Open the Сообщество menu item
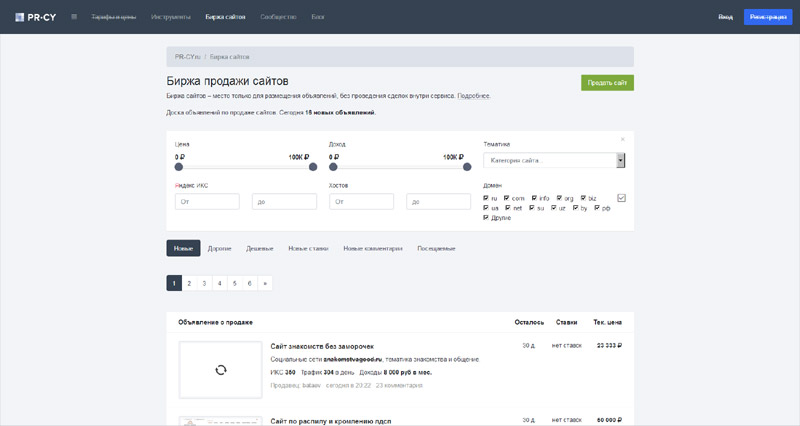The image size is (800, 426). click(278, 17)
